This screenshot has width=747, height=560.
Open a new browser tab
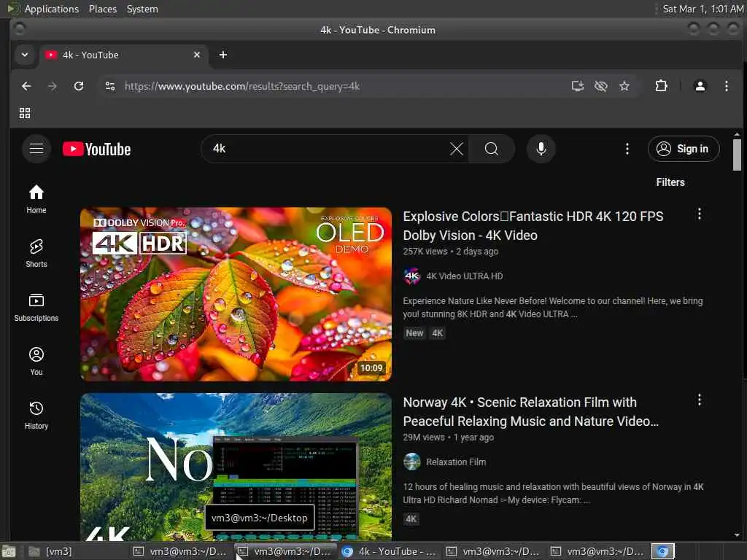pos(223,55)
